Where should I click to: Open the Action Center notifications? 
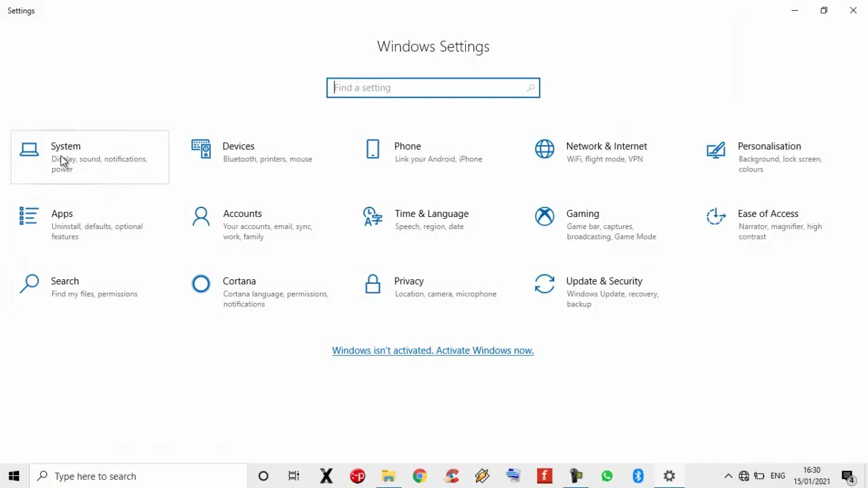pyautogui.click(x=848, y=476)
